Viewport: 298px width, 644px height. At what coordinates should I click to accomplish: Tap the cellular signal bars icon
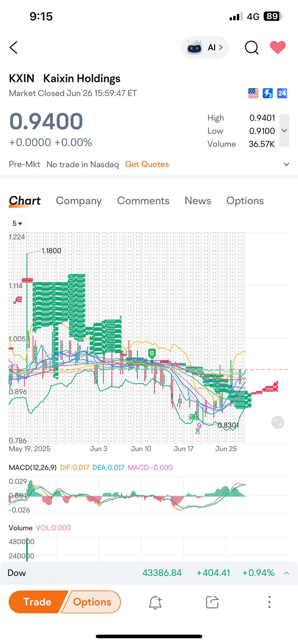236,16
